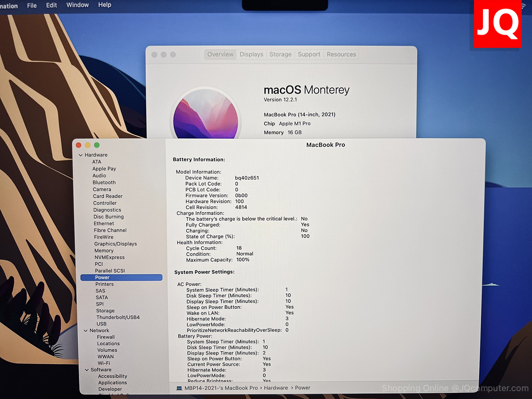Select Firewall under Network

point(106,337)
